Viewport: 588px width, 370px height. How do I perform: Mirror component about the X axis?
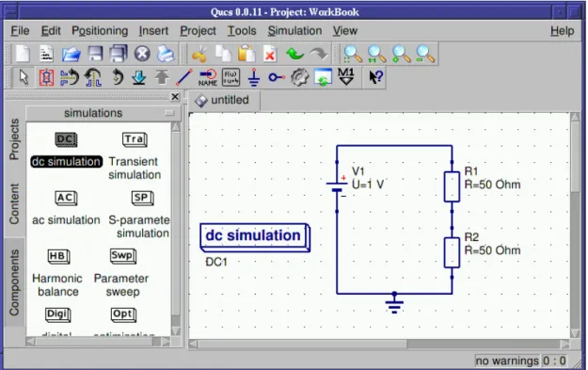click(x=70, y=78)
